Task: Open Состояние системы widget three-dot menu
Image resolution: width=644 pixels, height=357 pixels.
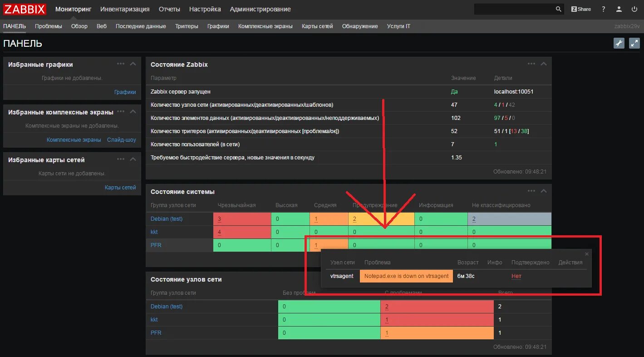Action: point(531,191)
